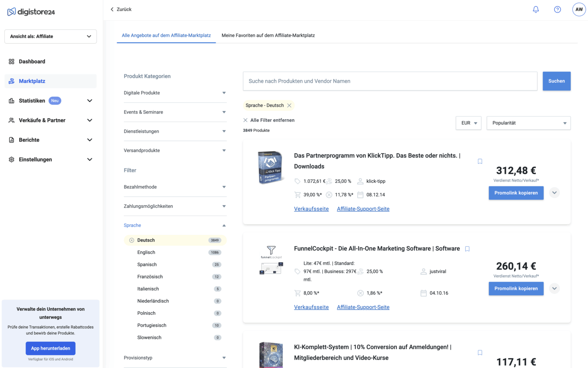588x368 pixels.
Task: Expand the Einstellungen menu chevron
Action: [89, 159]
